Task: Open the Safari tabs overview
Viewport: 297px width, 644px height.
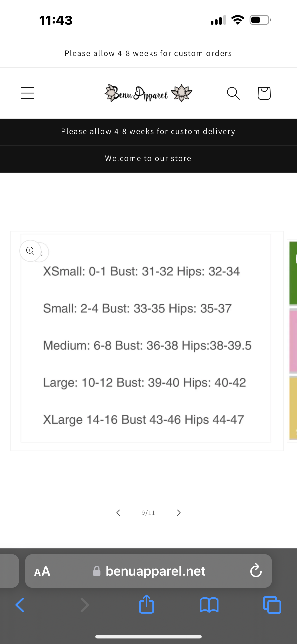Action: pyautogui.click(x=272, y=605)
